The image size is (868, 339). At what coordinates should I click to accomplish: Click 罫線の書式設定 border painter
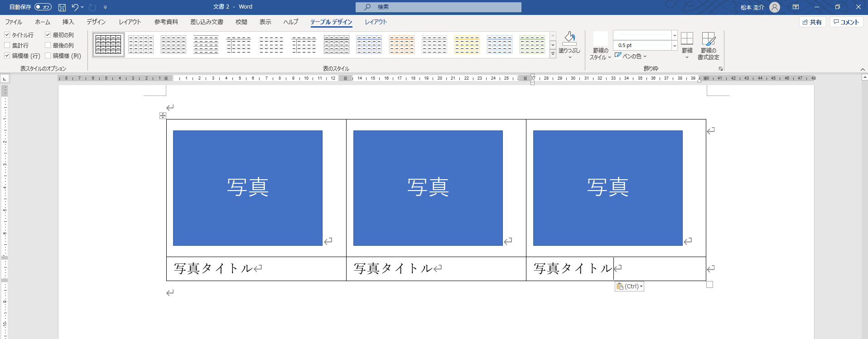tap(709, 46)
